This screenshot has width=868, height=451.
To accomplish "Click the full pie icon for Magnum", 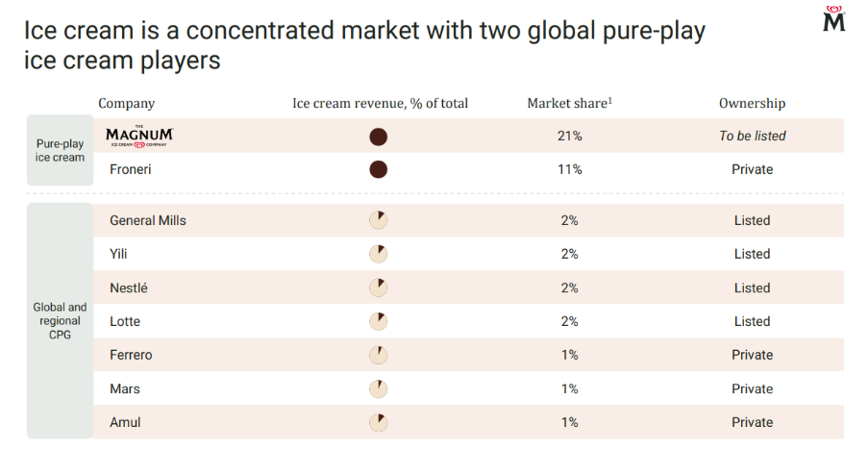I will click(x=378, y=137).
